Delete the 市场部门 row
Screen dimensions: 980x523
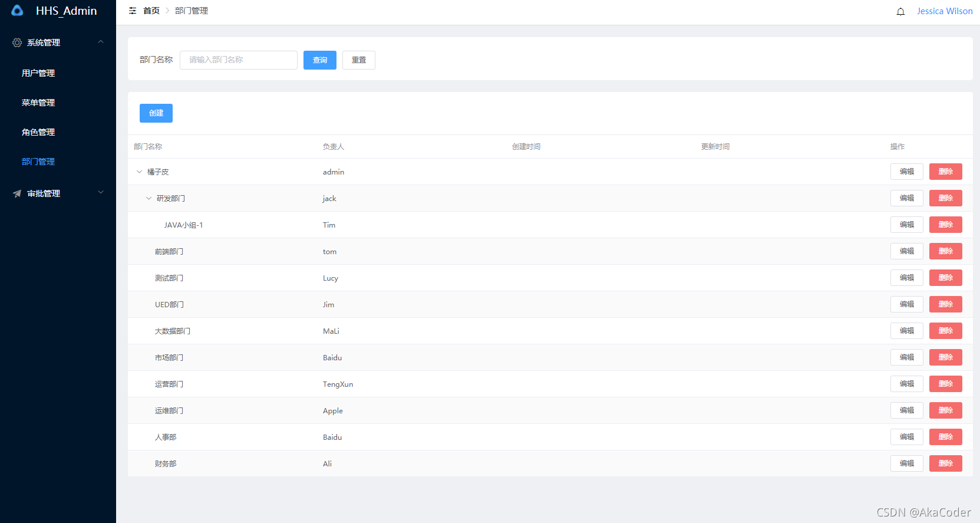pyautogui.click(x=946, y=357)
